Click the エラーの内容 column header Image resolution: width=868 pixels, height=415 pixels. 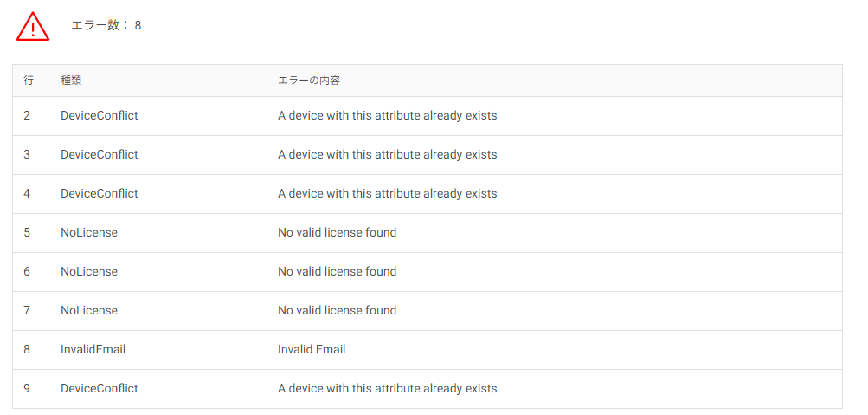308,81
